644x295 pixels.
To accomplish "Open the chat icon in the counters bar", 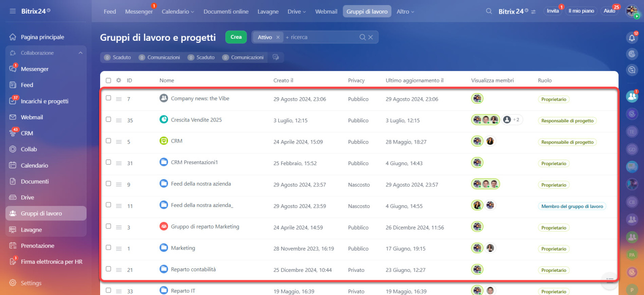I will tap(276, 57).
